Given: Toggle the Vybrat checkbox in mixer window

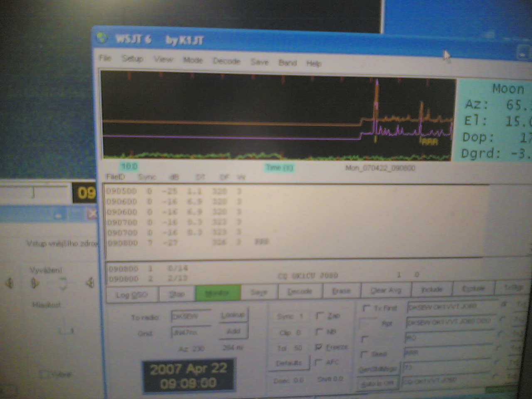Looking at the screenshot, I should (44, 374).
